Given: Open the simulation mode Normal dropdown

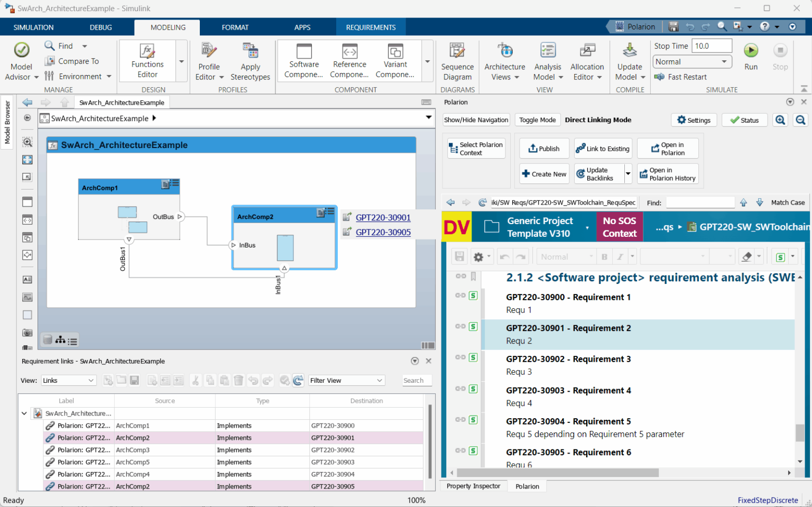Looking at the screenshot, I should [692, 61].
